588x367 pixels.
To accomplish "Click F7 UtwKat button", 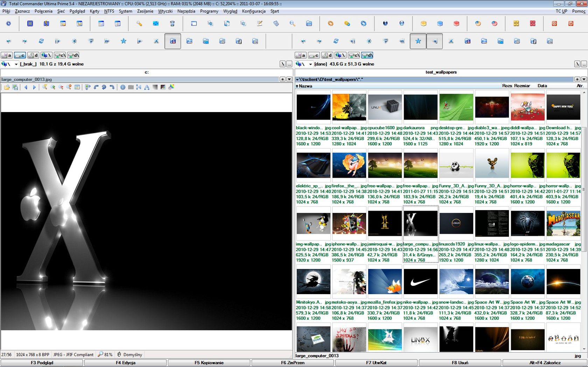I will point(376,363).
